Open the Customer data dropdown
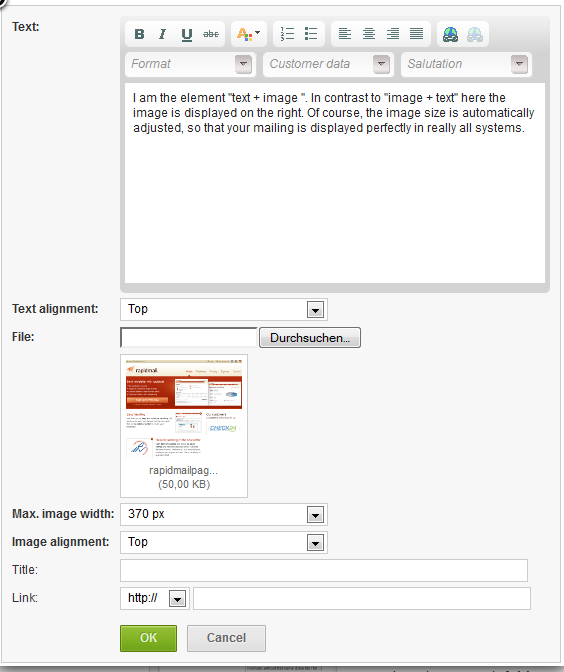 [328, 64]
